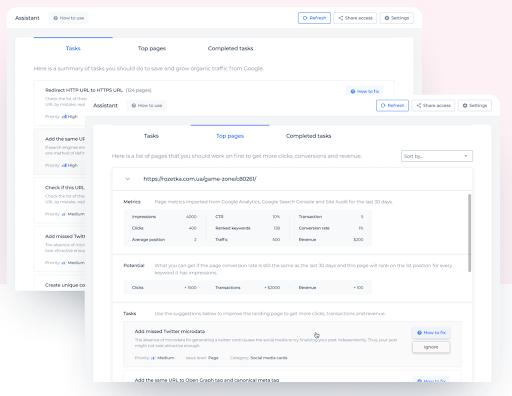Click the Impressions metric label
The height and width of the screenshot is (396, 512).
(x=144, y=217)
